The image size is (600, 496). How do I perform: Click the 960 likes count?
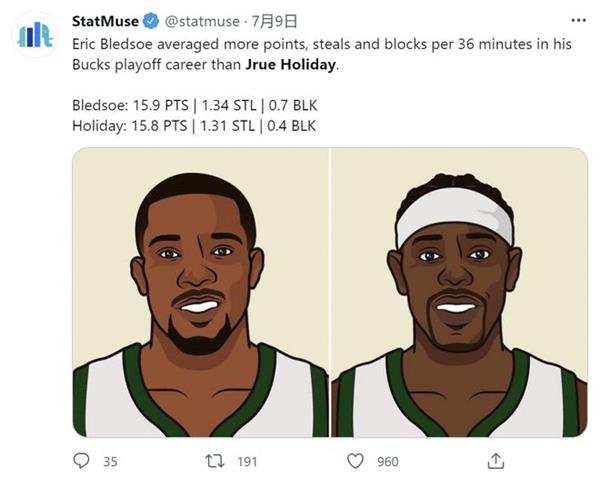coord(388,462)
